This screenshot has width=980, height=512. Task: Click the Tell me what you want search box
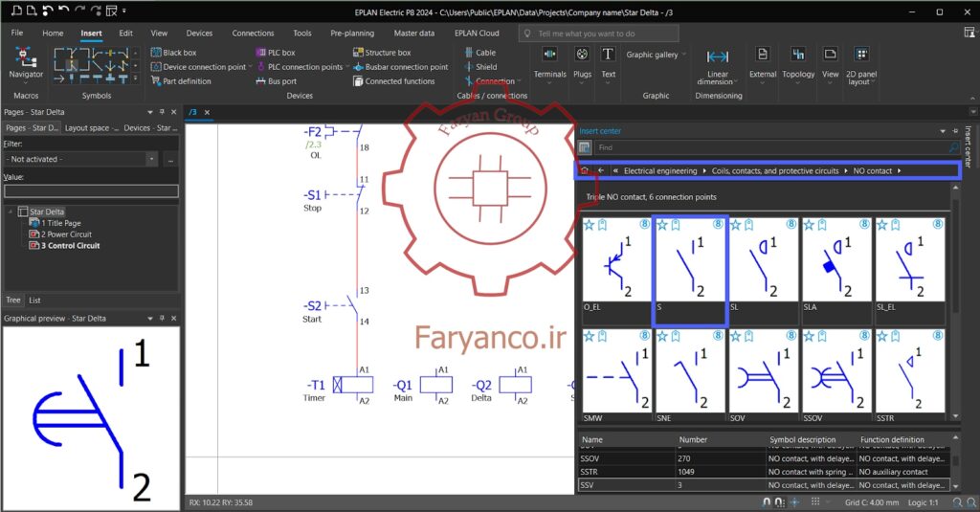click(x=599, y=33)
